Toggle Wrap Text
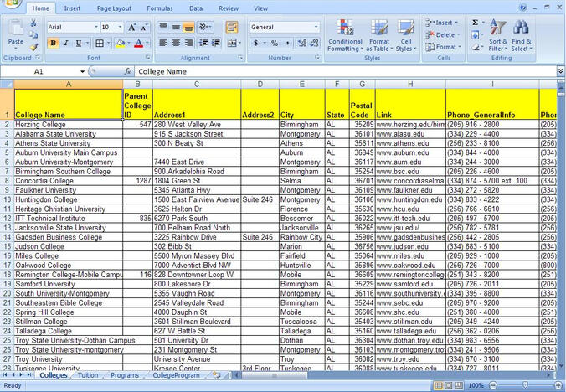566x392 pixels. (x=231, y=27)
